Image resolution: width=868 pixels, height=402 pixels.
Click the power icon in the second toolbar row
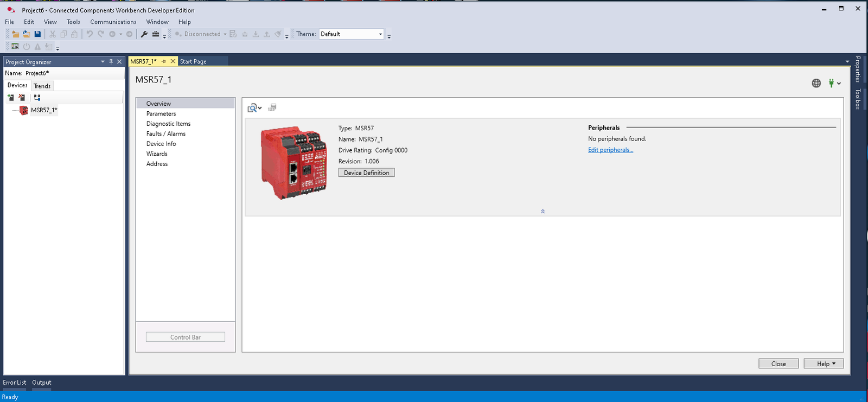click(x=27, y=47)
